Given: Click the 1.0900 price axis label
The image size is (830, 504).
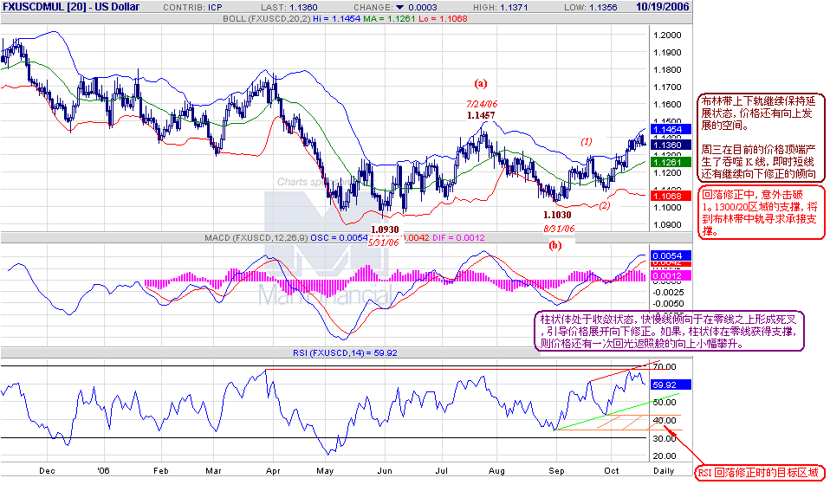Looking at the screenshot, I should [667, 225].
